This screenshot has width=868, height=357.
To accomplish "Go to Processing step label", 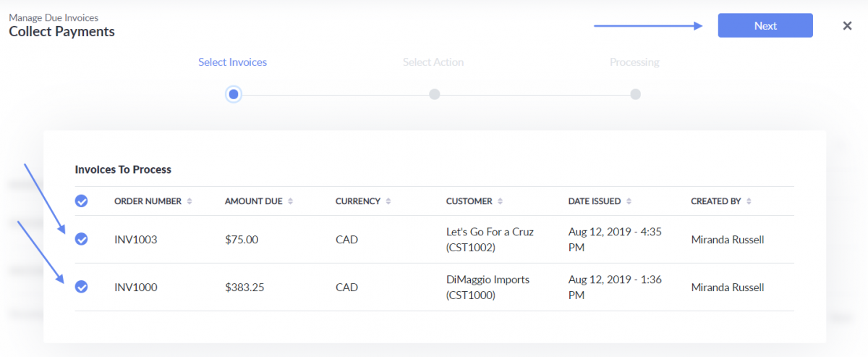I will coord(634,62).
